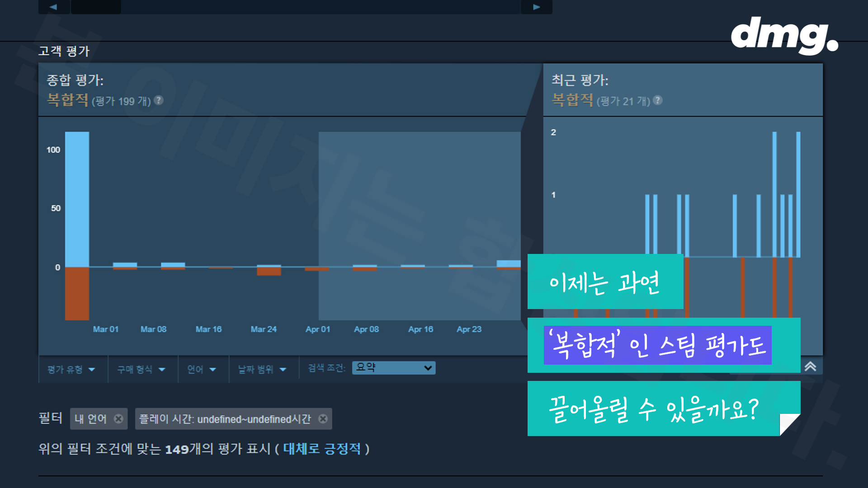Open the 날짜 범위 dropdown
The height and width of the screenshot is (488, 868).
[x=263, y=370]
